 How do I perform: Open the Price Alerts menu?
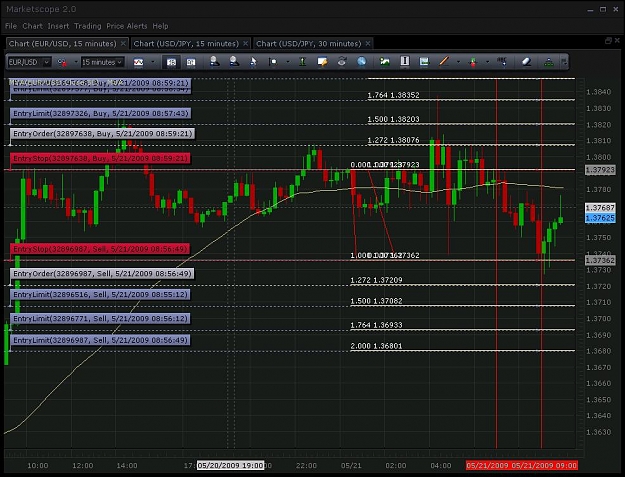(x=127, y=26)
